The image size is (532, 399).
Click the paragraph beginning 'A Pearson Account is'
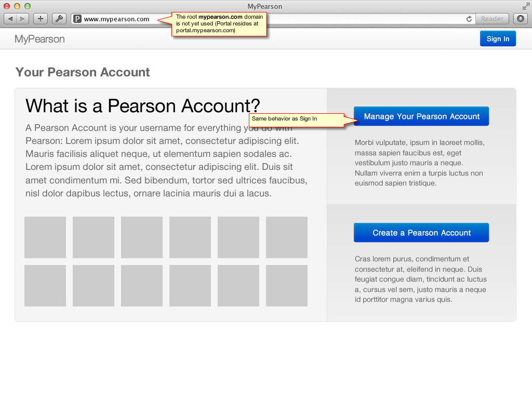point(167,161)
